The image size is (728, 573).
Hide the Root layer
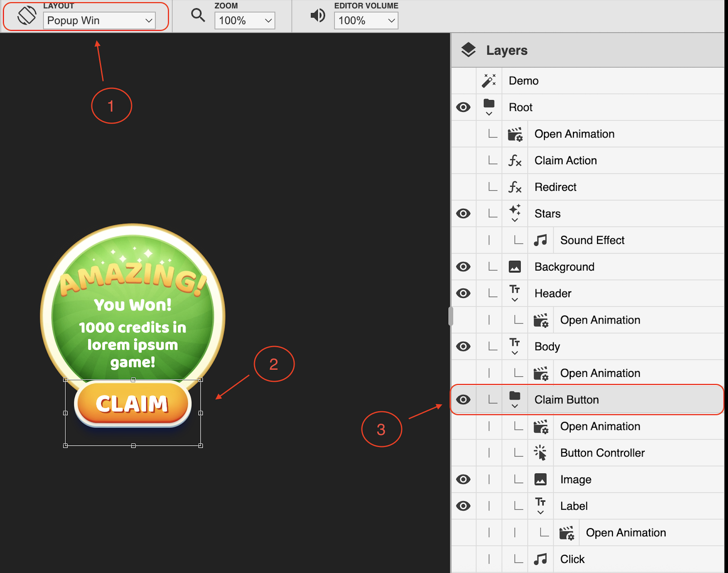463,107
